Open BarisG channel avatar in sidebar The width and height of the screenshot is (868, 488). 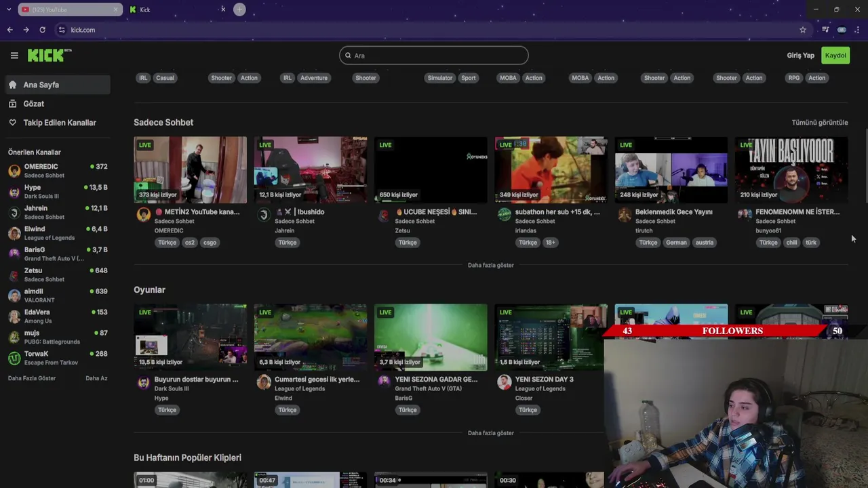(x=14, y=254)
